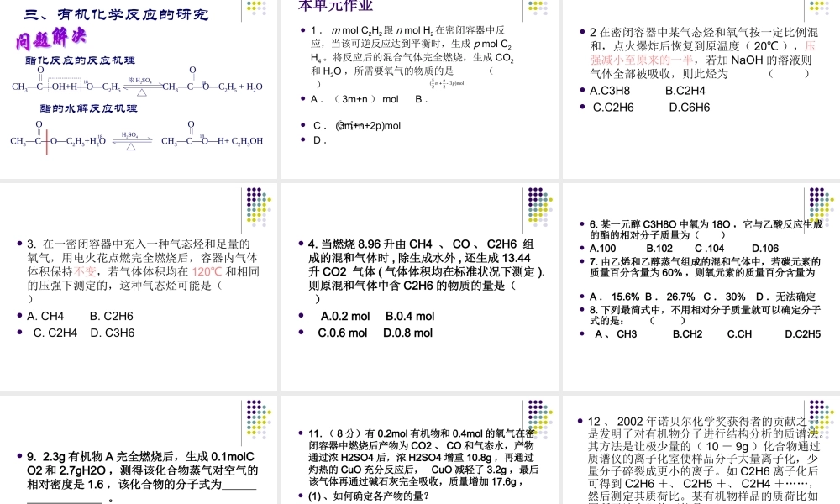This screenshot has width=840, height=504.
Task: Click question 11 text 有 0.2mol 有机物
Action: [x=422, y=458]
